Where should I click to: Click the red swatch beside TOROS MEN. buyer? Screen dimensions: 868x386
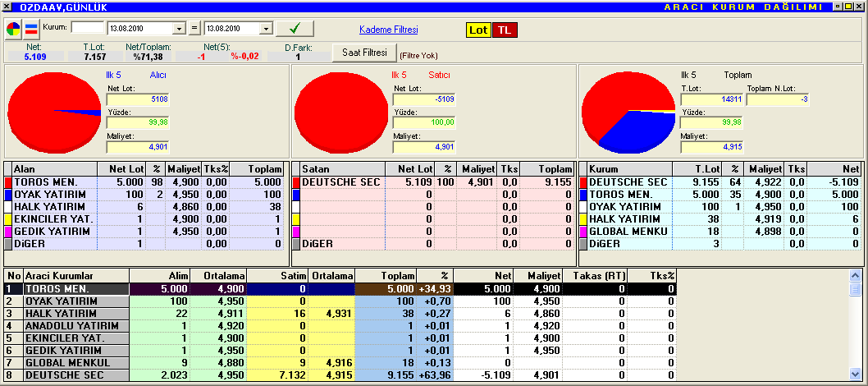[8, 182]
